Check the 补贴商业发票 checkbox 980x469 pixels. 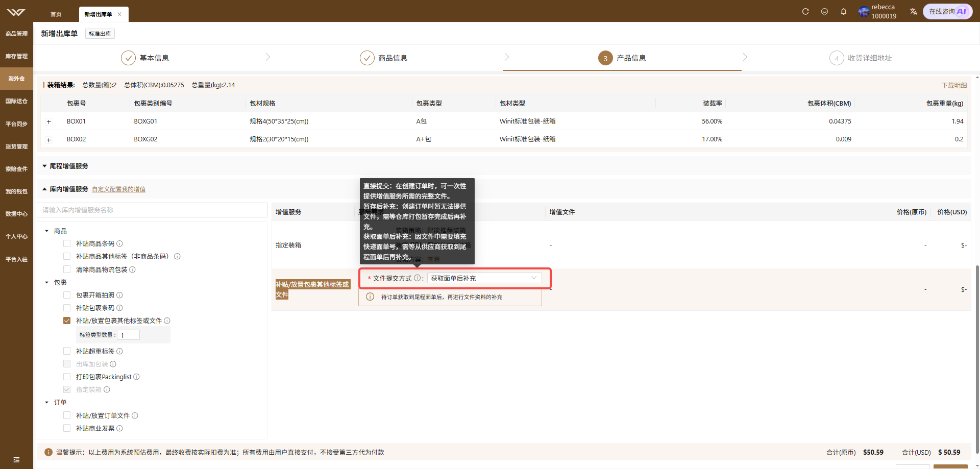[x=67, y=428]
